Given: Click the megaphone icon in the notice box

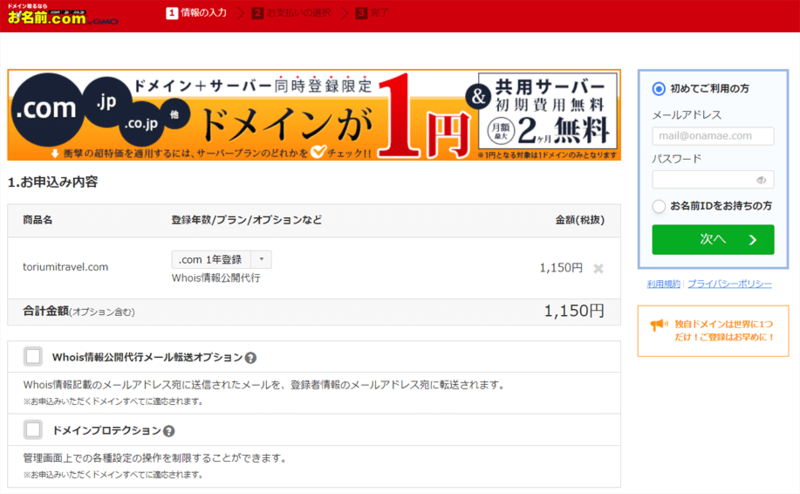Looking at the screenshot, I should pos(658,325).
